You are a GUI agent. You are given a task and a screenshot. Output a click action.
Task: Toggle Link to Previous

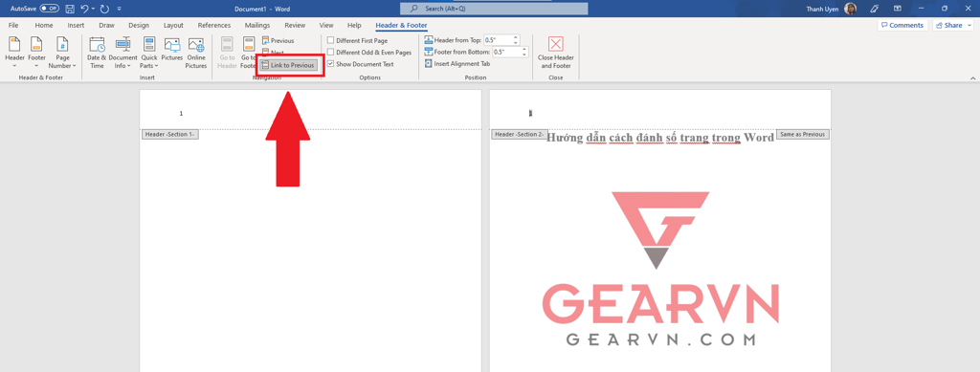point(289,65)
